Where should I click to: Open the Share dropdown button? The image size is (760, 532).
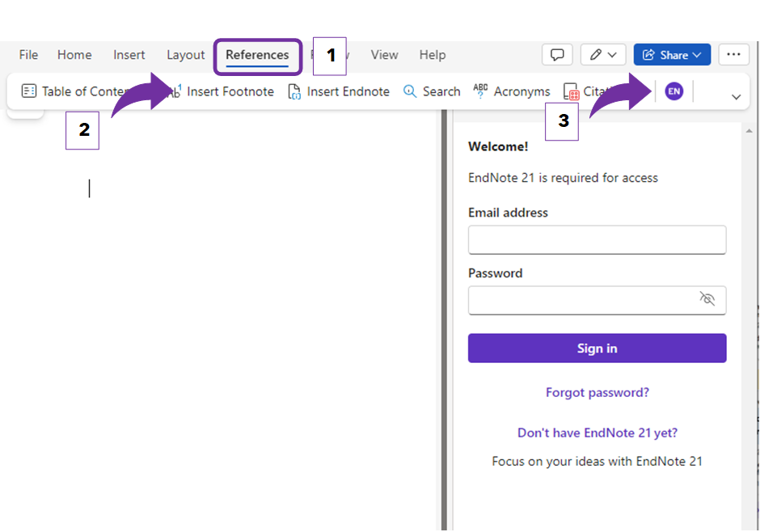pyautogui.click(x=672, y=55)
